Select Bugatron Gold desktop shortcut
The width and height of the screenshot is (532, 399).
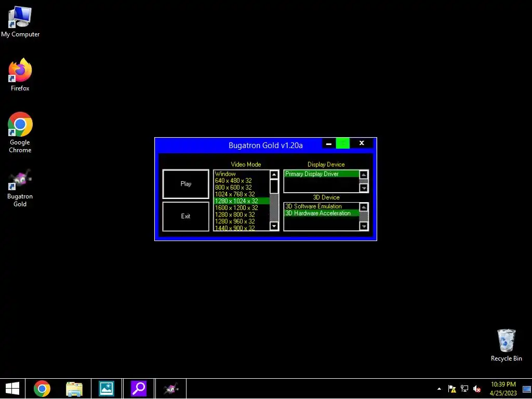(20, 188)
